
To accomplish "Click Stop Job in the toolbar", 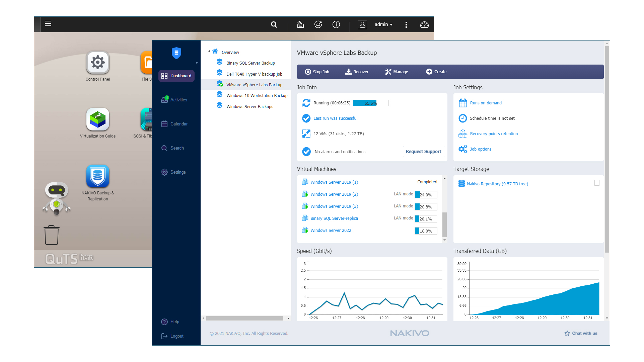I will click(317, 72).
